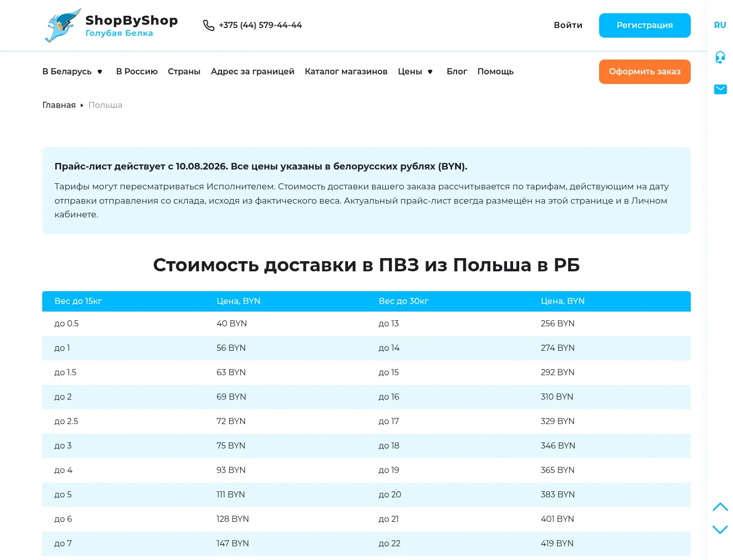Open the В Россию menu item

click(137, 72)
